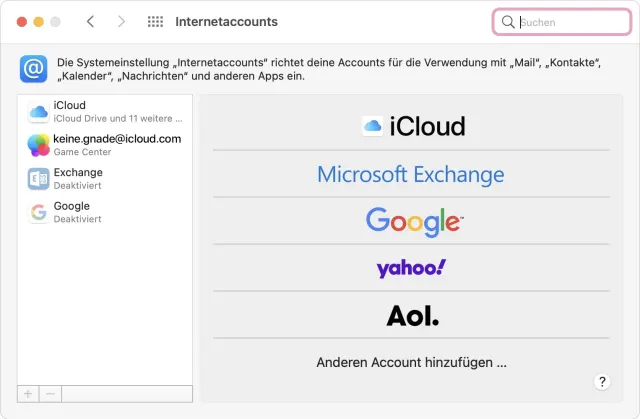This screenshot has height=419, width=640.
Task: Choose iCloud in the provider list
Action: [x=413, y=126]
